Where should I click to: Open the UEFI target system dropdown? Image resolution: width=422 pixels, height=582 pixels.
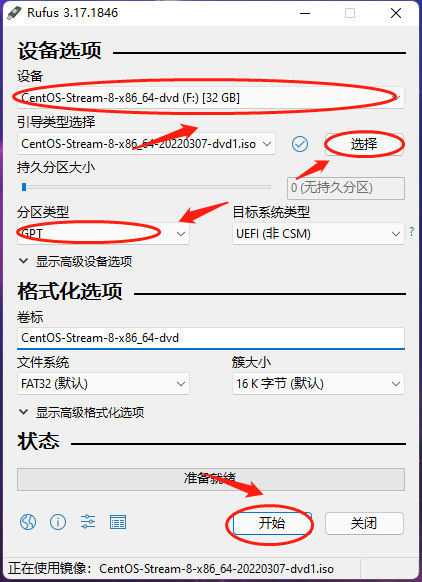318,233
